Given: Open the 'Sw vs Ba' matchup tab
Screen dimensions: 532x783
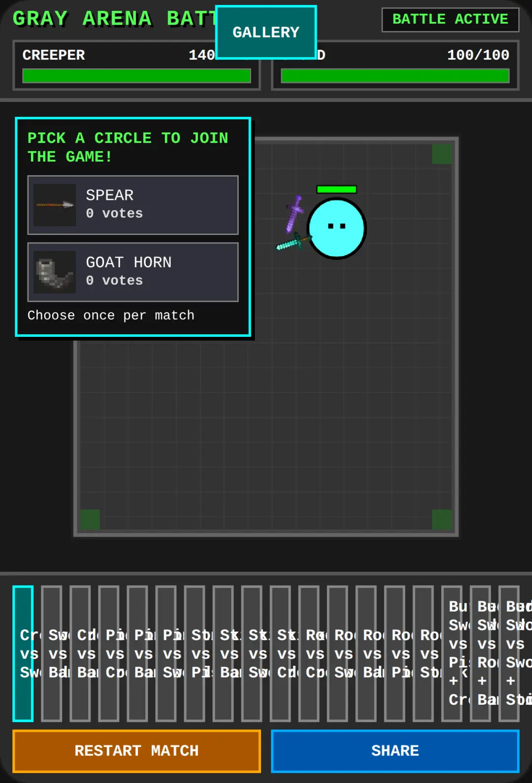Looking at the screenshot, I should 52,653.
